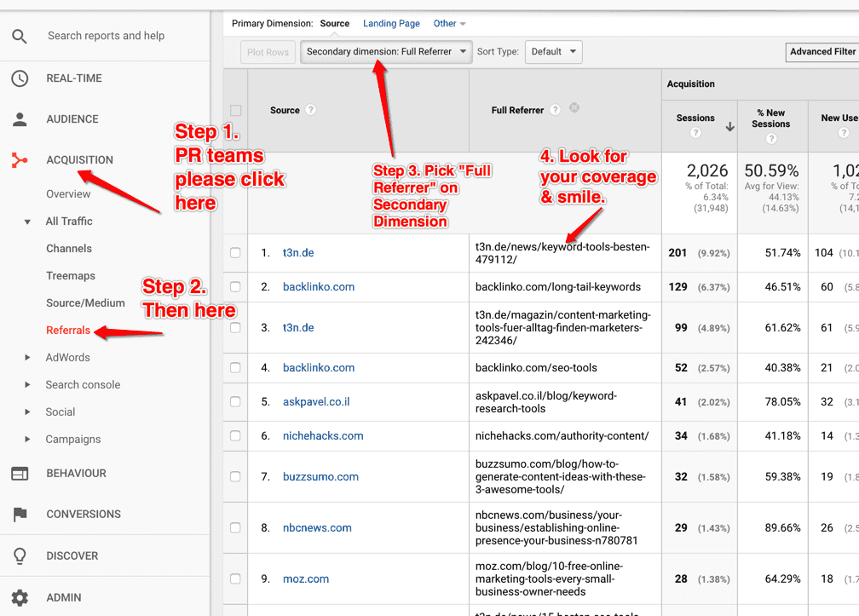This screenshot has width=859, height=616.
Task: Click the Acquisition branching arrows icon
Action: pos(20,160)
